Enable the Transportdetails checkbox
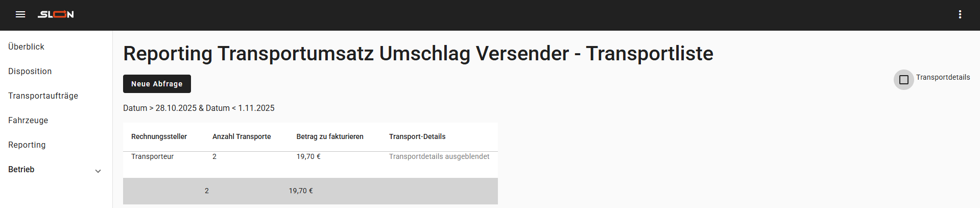Image resolution: width=980 pixels, height=208 pixels. coord(904,80)
